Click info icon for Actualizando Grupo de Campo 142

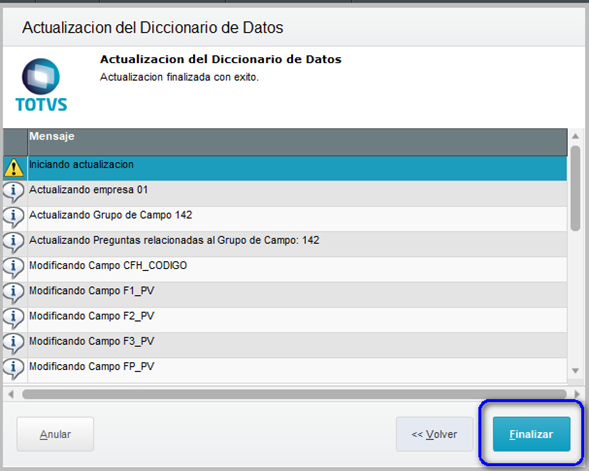pos(14,217)
